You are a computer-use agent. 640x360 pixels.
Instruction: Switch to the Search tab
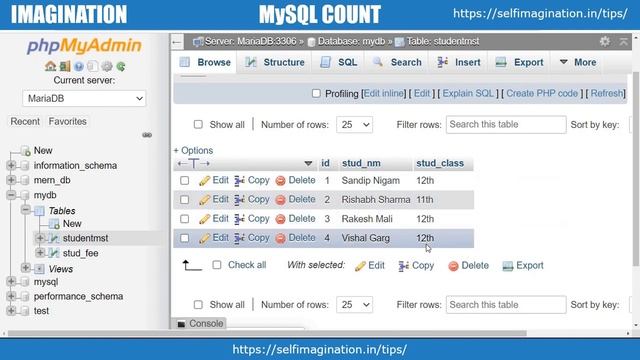(397, 62)
